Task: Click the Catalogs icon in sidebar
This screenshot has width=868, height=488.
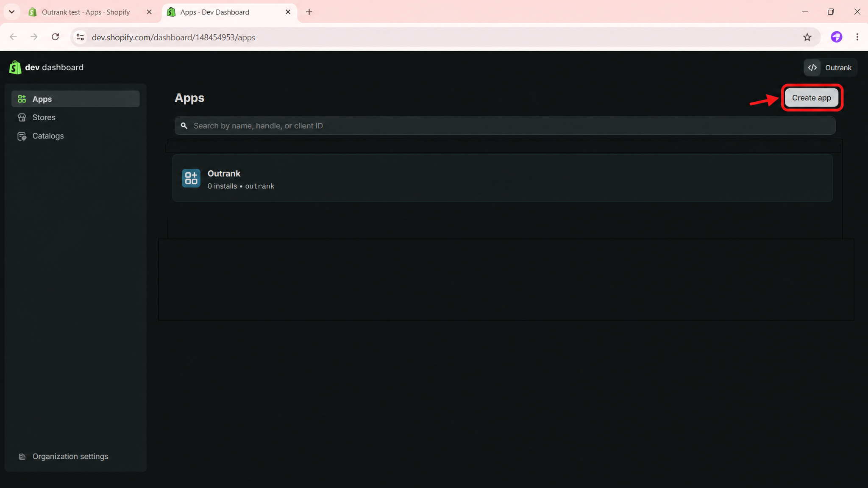Action: [x=22, y=136]
